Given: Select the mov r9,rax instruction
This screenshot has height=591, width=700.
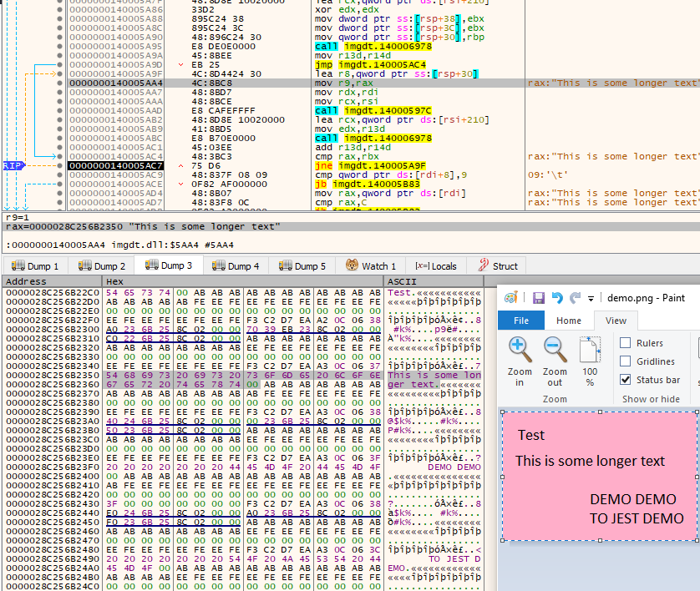Looking at the screenshot, I should 344,83.
